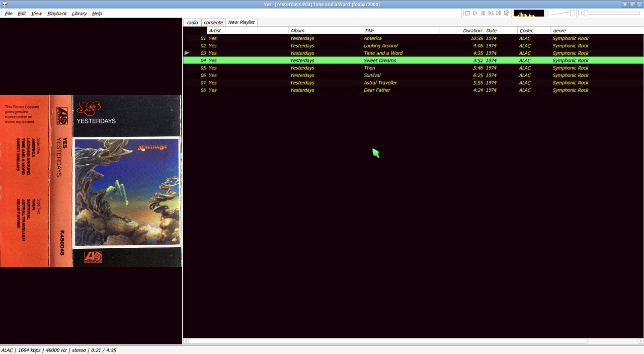Skip to next track icon
Viewport: 644px width, 354px height.
pos(498,13)
